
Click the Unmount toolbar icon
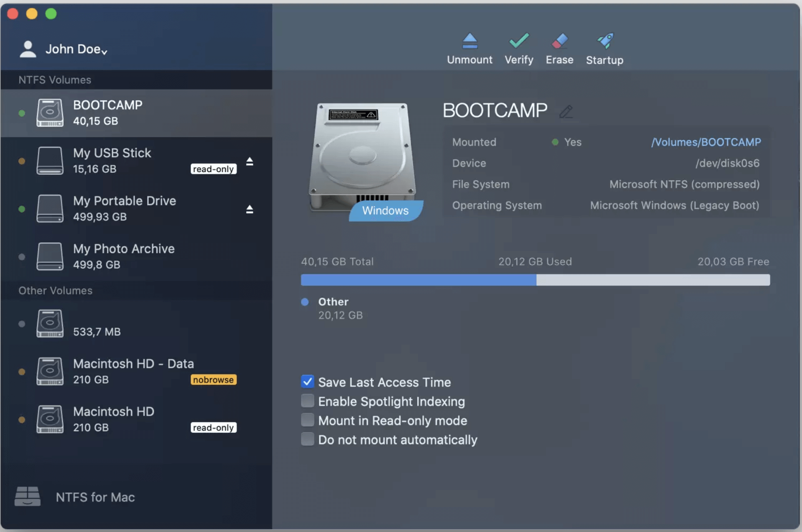pos(470,48)
